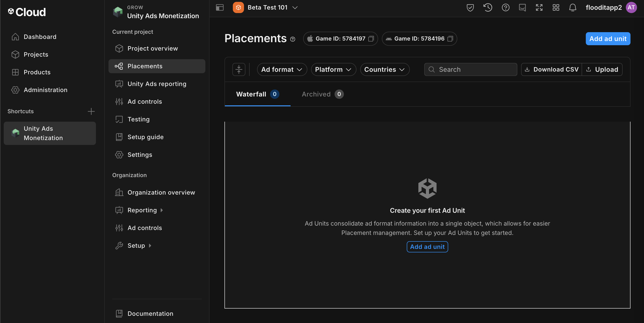644x323 pixels.
Task: Click Download CSV button
Action: pyautogui.click(x=551, y=69)
